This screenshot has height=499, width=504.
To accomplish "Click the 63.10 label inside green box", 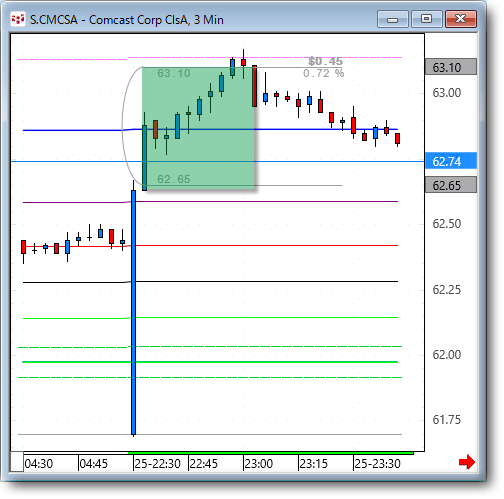I will point(174,73).
